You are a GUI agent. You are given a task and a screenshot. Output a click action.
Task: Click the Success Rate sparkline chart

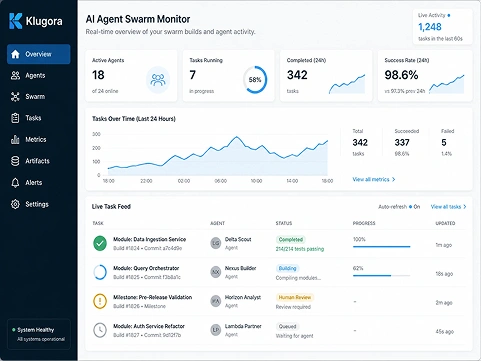pyautogui.click(x=446, y=84)
